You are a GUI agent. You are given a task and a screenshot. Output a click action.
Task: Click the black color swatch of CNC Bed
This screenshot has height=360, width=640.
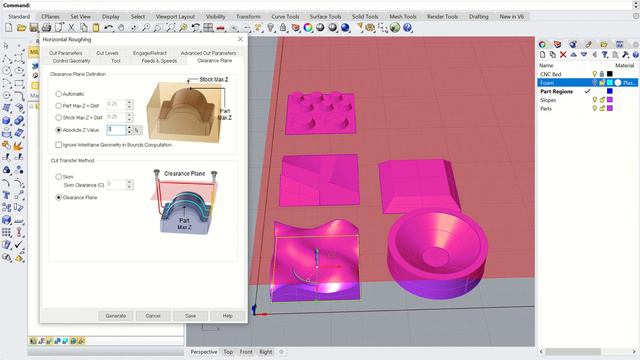click(610, 74)
